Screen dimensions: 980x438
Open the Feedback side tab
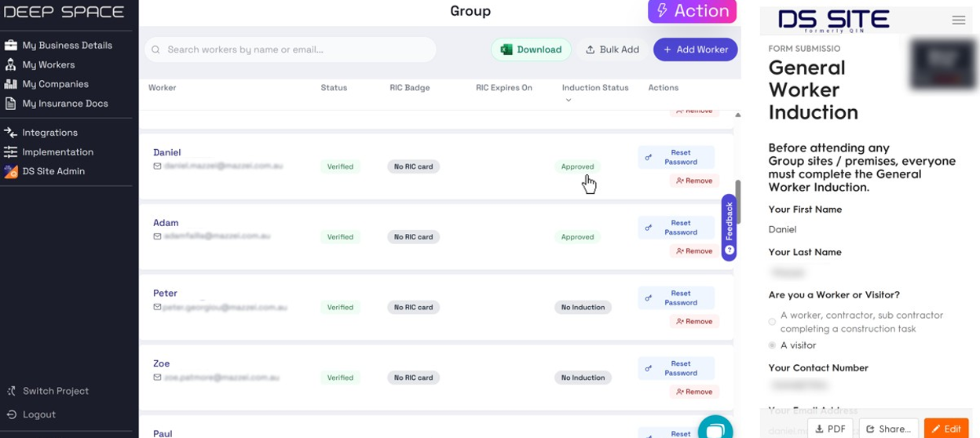click(x=730, y=227)
